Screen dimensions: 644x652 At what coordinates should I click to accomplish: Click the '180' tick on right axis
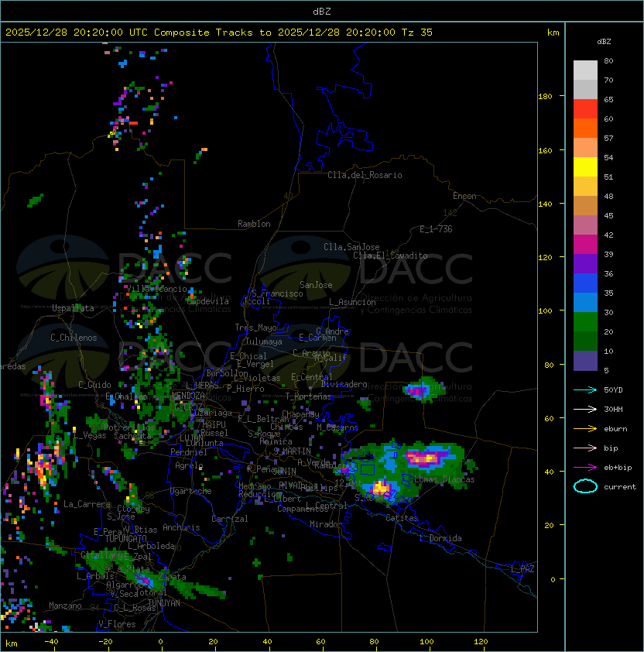[x=545, y=96]
